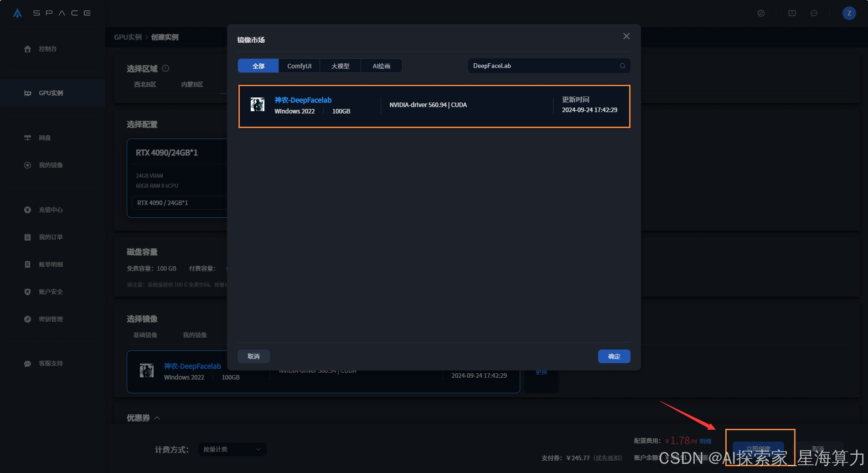Switch to the 大模型 tab

coord(340,66)
